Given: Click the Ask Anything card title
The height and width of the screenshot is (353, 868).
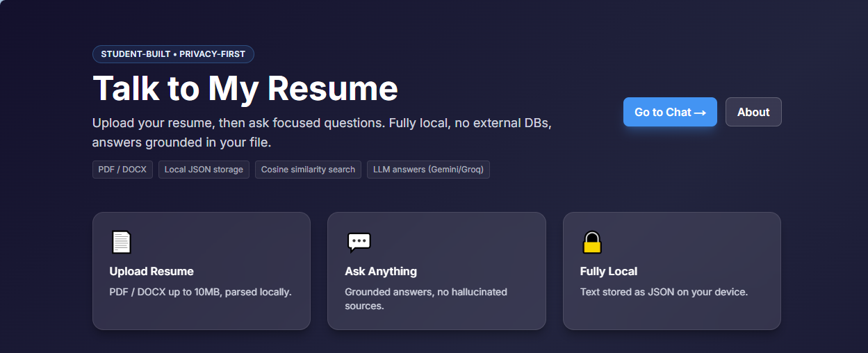Looking at the screenshot, I should coord(381,271).
